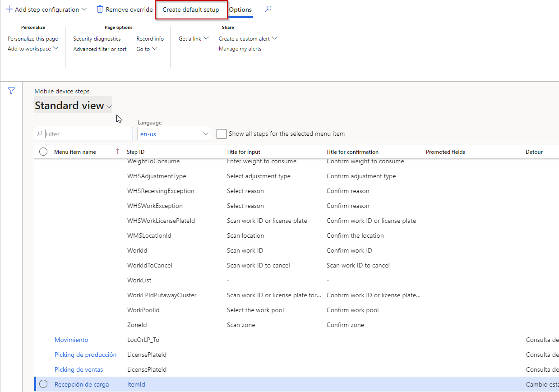Click 'Confirm work pool' cell
The image size is (559, 392).
pos(353,310)
